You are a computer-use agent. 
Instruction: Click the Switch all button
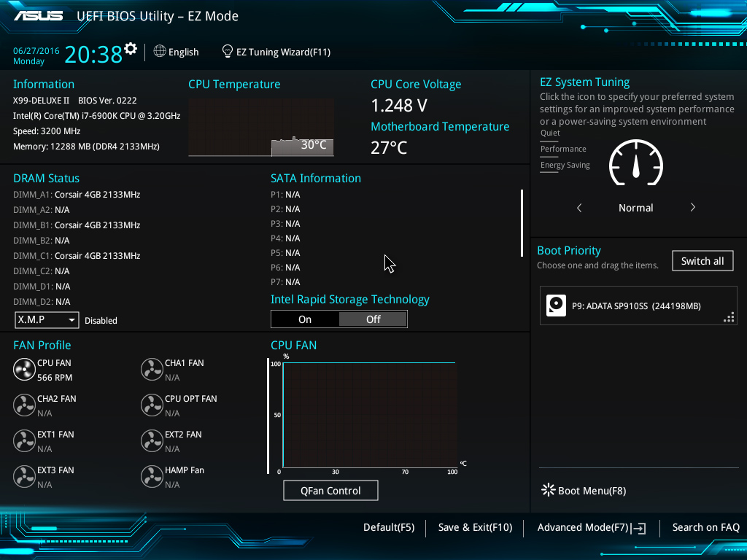[703, 261]
